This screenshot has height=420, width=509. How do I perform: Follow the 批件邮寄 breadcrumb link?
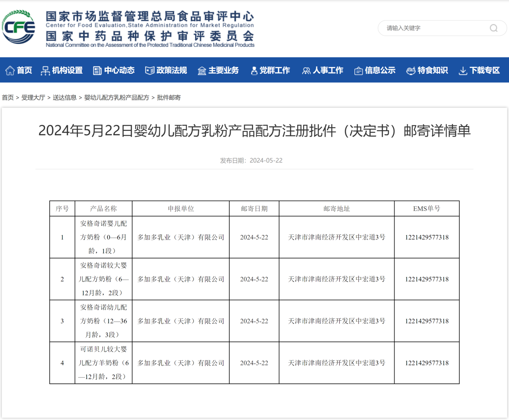(x=169, y=97)
